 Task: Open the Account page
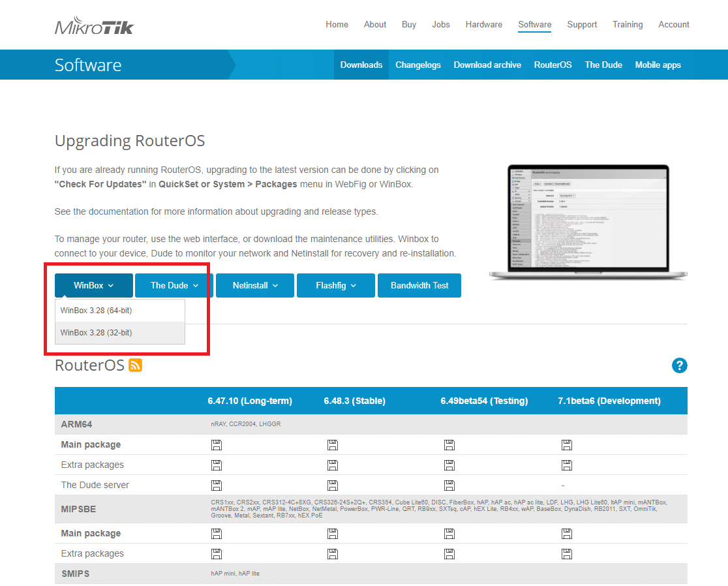click(674, 25)
